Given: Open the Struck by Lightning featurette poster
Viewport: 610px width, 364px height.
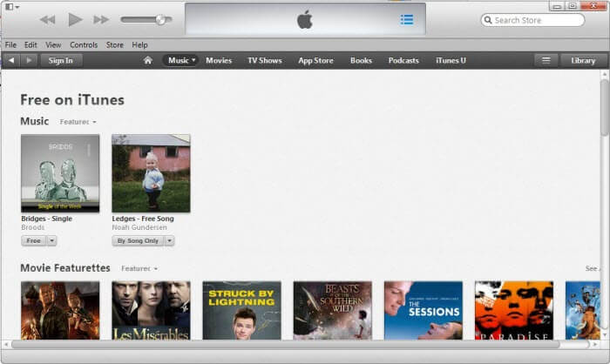Looking at the screenshot, I should tap(241, 310).
